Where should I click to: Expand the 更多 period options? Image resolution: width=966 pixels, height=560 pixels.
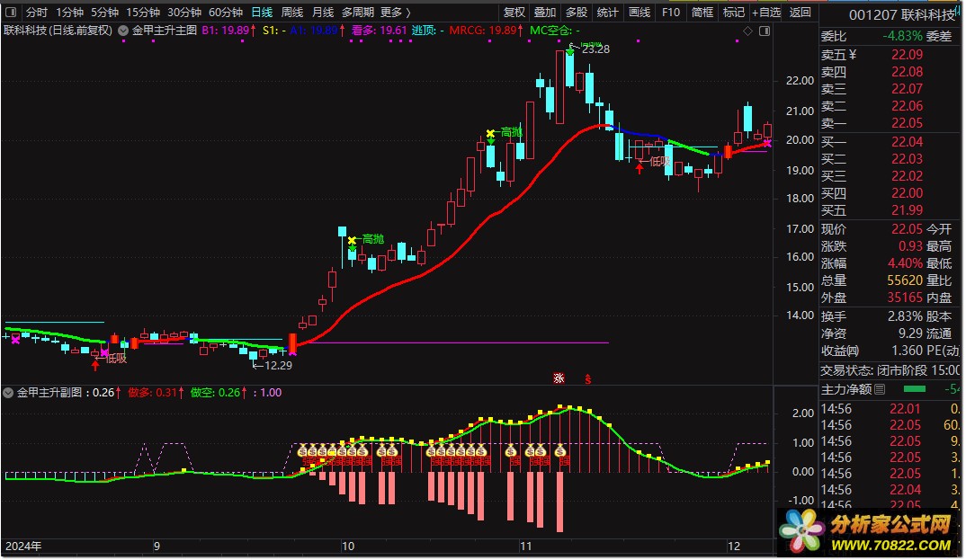pyautogui.click(x=396, y=12)
